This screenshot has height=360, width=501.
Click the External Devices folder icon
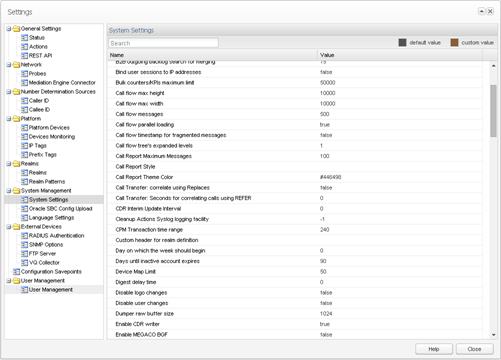tap(16, 227)
